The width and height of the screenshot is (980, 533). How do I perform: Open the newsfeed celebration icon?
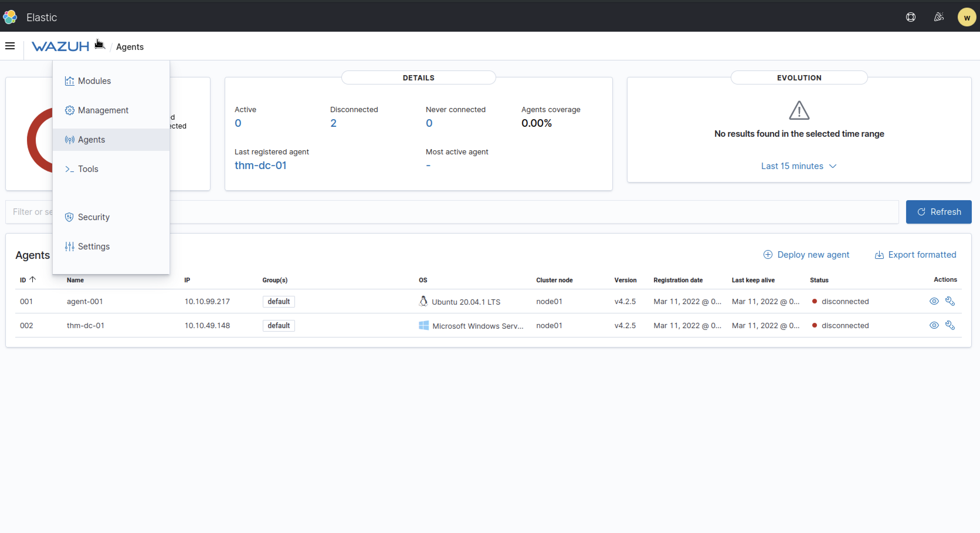939,17
